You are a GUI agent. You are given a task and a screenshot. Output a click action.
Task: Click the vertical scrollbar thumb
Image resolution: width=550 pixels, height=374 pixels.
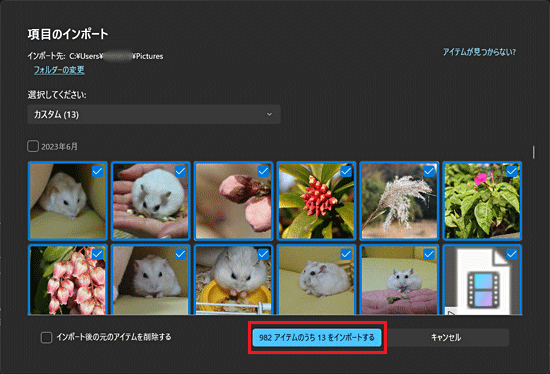click(x=534, y=152)
